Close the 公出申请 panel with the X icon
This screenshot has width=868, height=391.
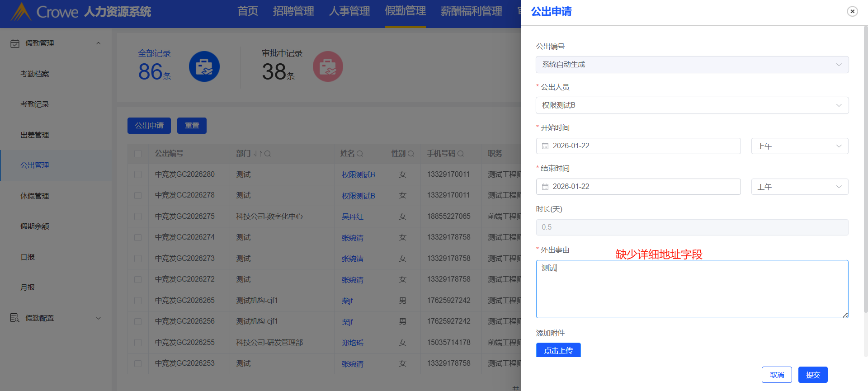click(852, 11)
